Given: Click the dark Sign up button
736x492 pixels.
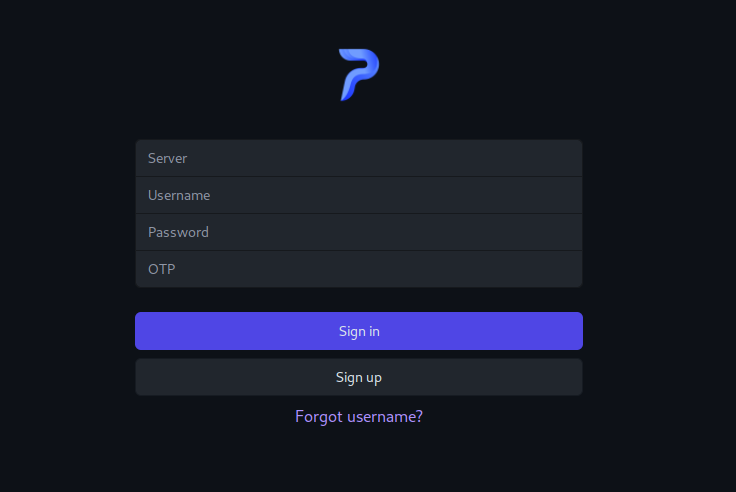Looking at the screenshot, I should click(359, 377).
